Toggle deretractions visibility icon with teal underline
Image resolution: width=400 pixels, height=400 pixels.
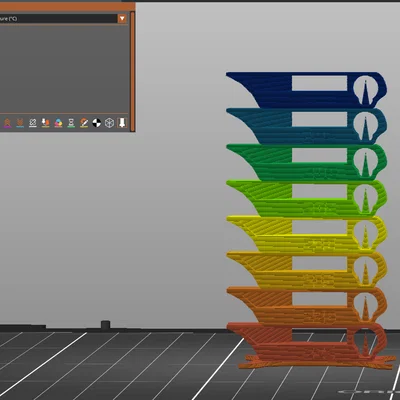click(20, 123)
